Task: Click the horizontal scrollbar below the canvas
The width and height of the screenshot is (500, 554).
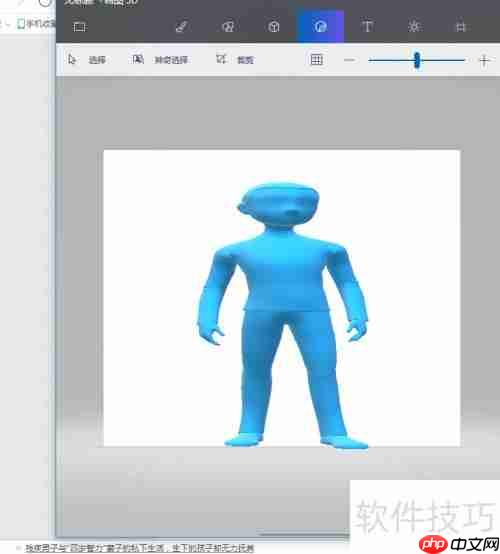Action: [304, 535]
